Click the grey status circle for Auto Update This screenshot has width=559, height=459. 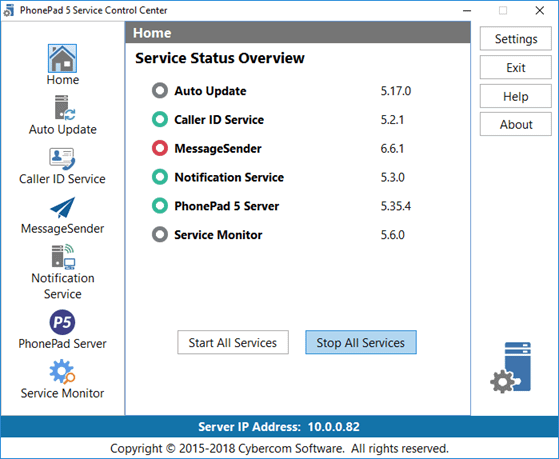(x=160, y=91)
